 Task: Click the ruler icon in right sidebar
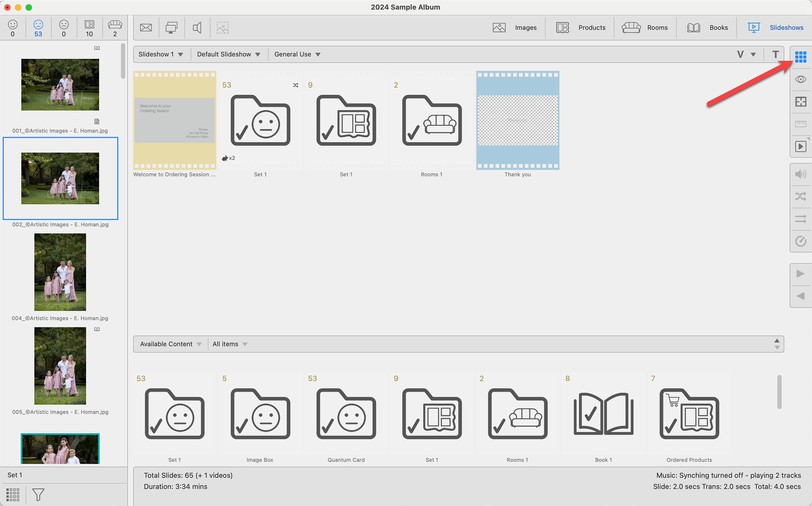click(x=800, y=124)
